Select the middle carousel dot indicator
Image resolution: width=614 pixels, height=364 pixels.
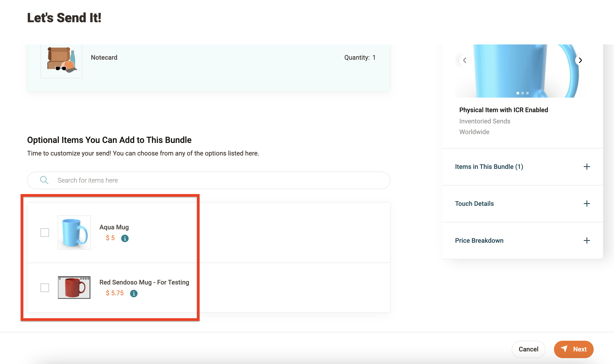(x=523, y=93)
